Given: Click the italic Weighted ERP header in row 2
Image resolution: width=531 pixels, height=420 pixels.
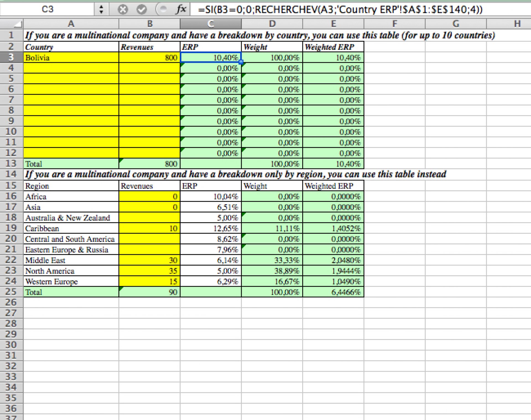Looking at the screenshot, I should [333, 47].
